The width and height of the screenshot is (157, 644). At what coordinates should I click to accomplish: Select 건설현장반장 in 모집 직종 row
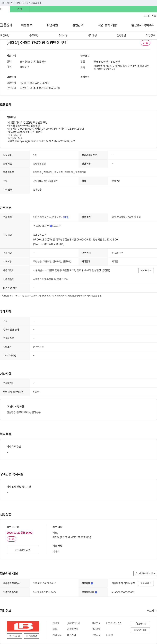[x=39, y=164]
